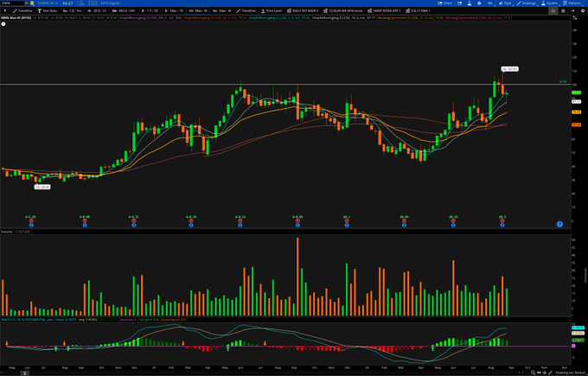Select the Text Note drawing tool

coord(47,11)
